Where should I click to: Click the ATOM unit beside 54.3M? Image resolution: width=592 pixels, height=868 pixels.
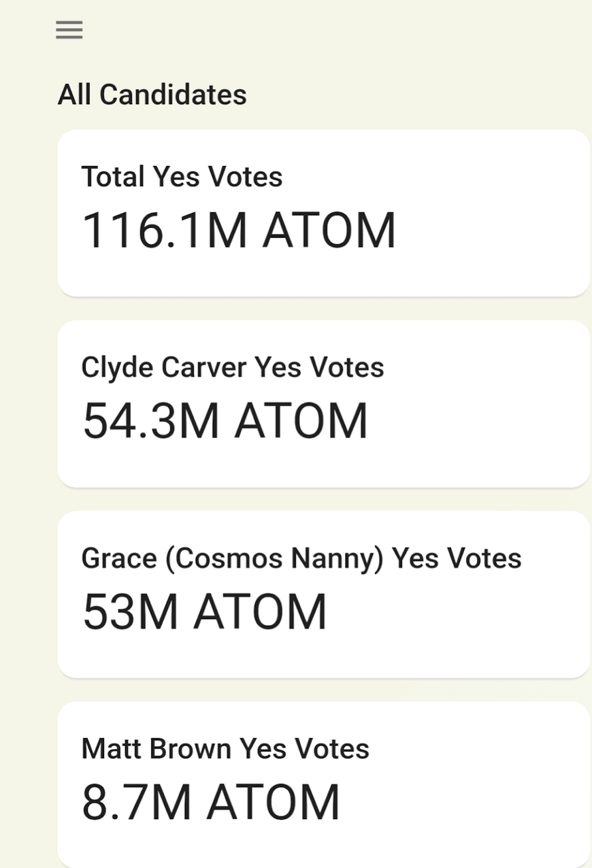tap(301, 421)
